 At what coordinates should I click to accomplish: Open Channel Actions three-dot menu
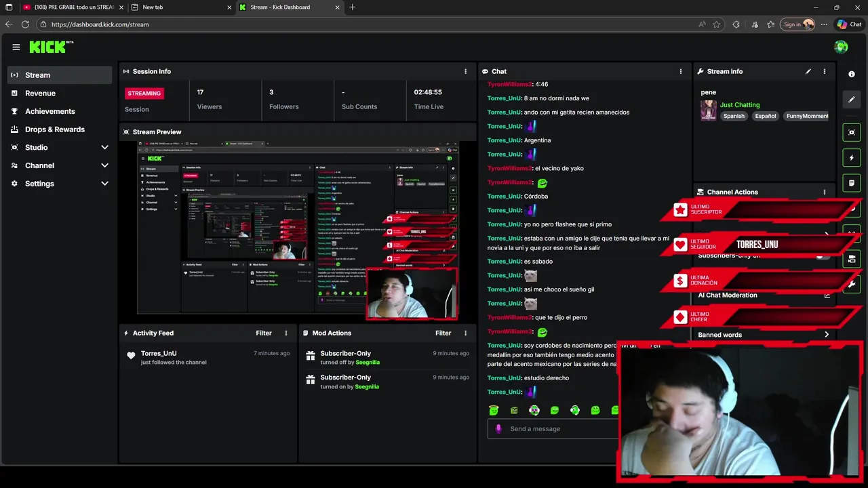825,192
